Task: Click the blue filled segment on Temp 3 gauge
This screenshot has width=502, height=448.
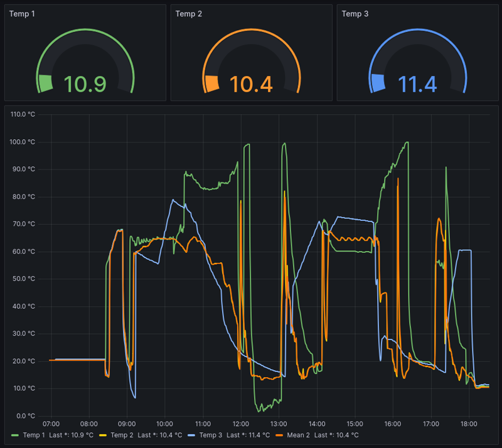Action: pyautogui.click(x=377, y=83)
